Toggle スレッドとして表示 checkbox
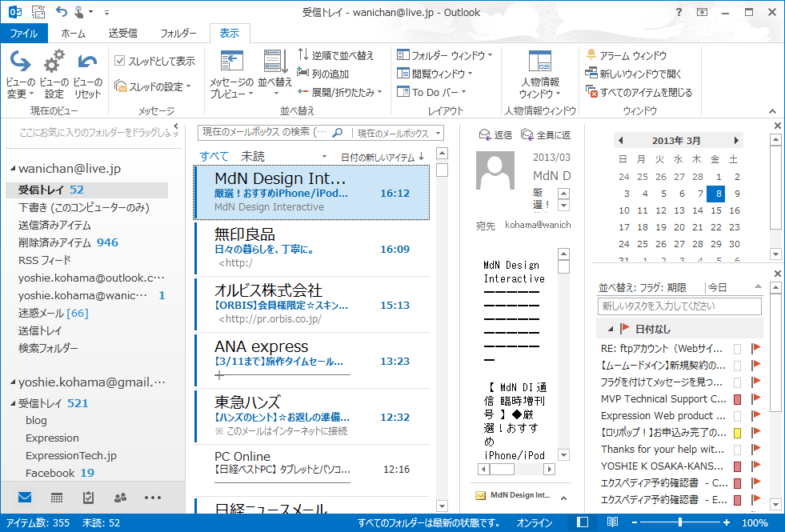785x532 pixels. click(120, 61)
